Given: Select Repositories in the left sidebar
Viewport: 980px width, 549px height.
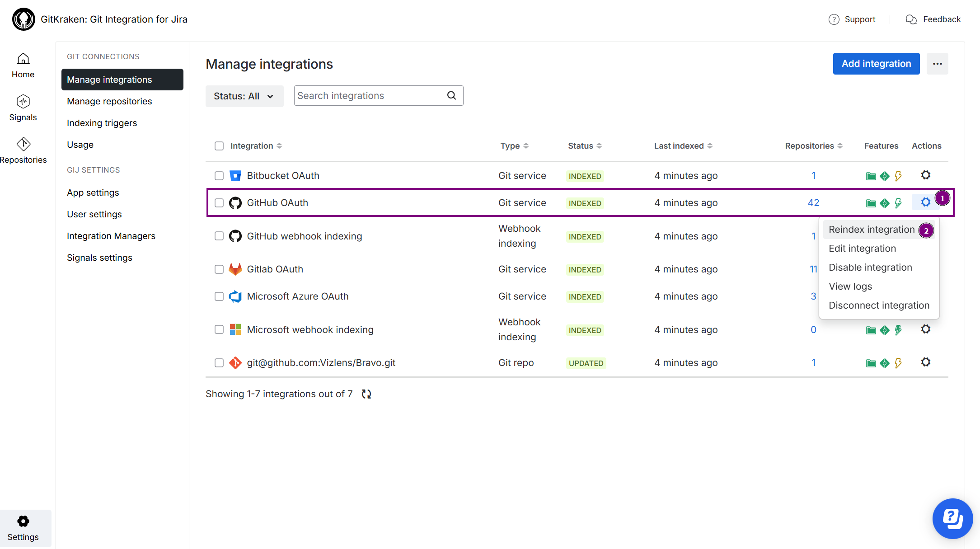Looking at the screenshot, I should tap(24, 150).
